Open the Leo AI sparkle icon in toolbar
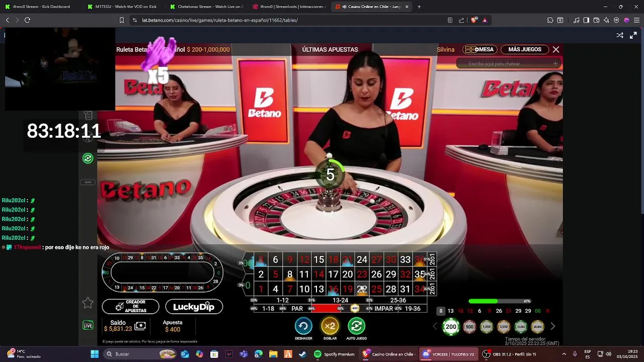The height and width of the screenshot is (362, 644). (x=606, y=20)
